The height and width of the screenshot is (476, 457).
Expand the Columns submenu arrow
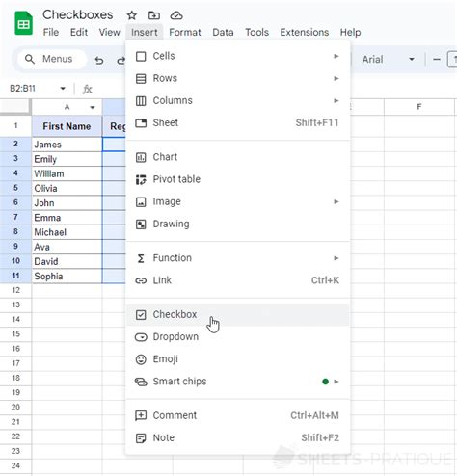(336, 100)
